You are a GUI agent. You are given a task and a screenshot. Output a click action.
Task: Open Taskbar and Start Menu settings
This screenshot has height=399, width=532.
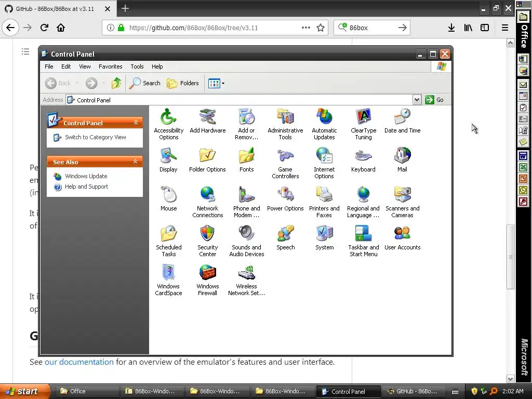click(x=363, y=241)
